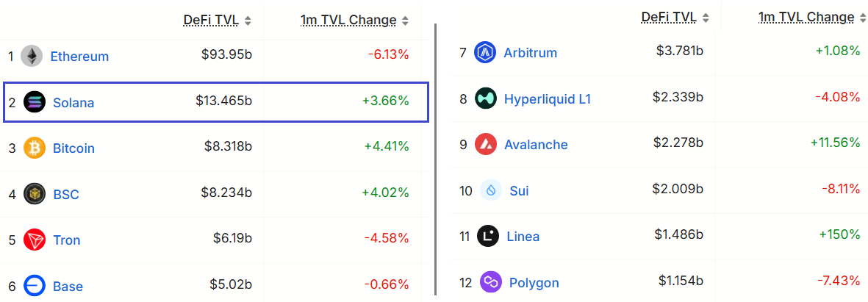Click the Arbitrum logo icon
868x302 pixels.
(486, 53)
